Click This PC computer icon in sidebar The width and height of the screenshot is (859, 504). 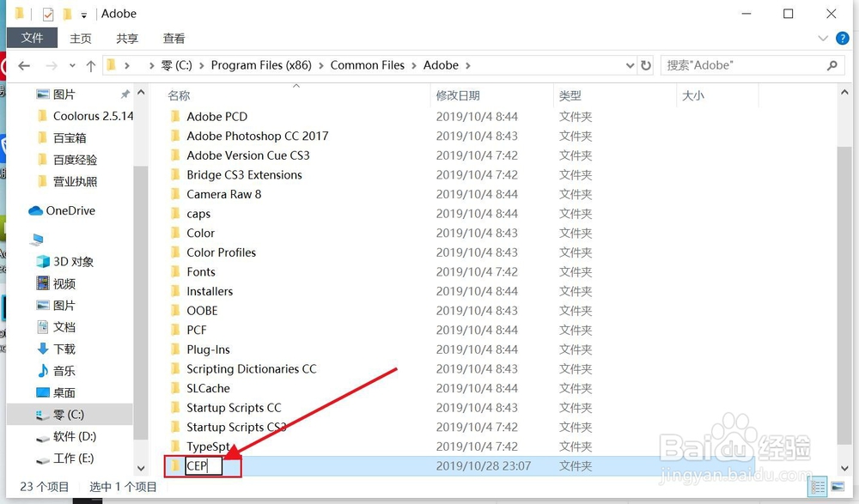coord(37,240)
